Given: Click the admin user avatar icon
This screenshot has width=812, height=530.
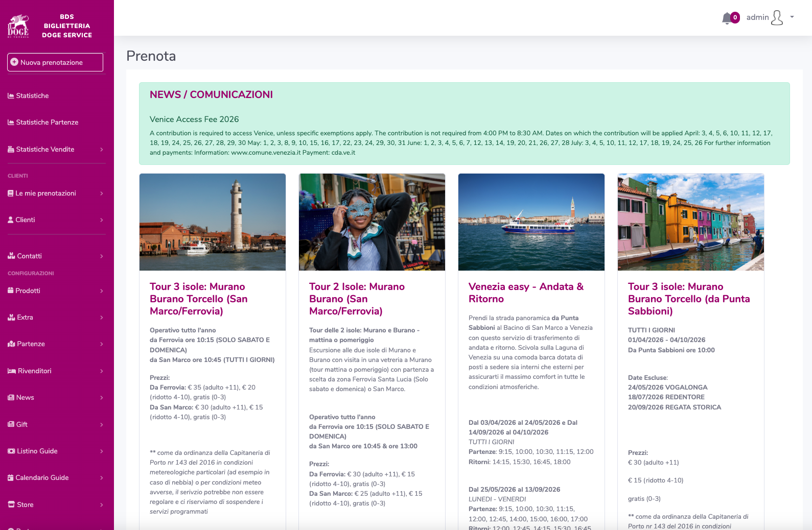Looking at the screenshot, I should tap(777, 18).
